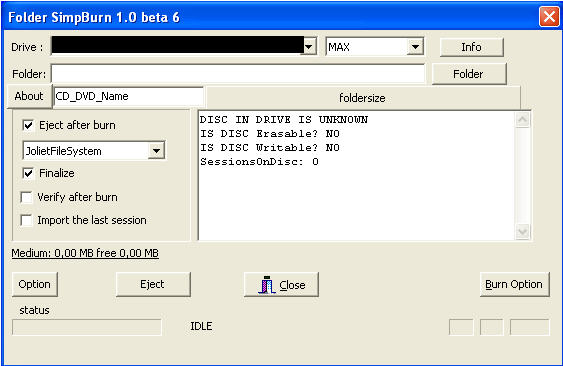Expand the JolietFileSystem dropdown

(157, 151)
